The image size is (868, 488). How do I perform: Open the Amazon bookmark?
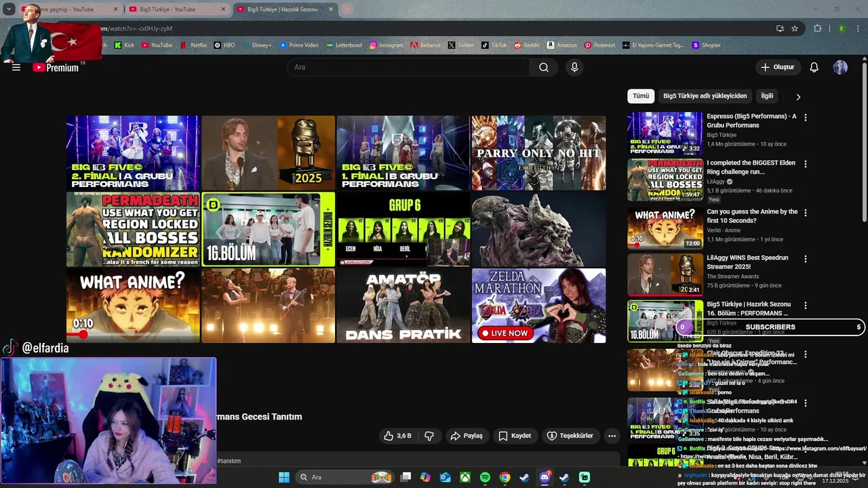point(562,45)
